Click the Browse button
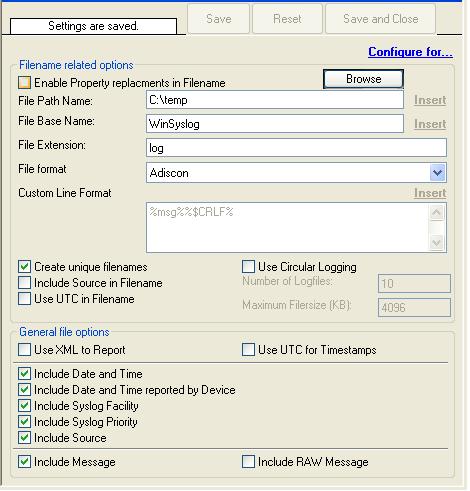This screenshot has height=491, width=470. click(363, 79)
